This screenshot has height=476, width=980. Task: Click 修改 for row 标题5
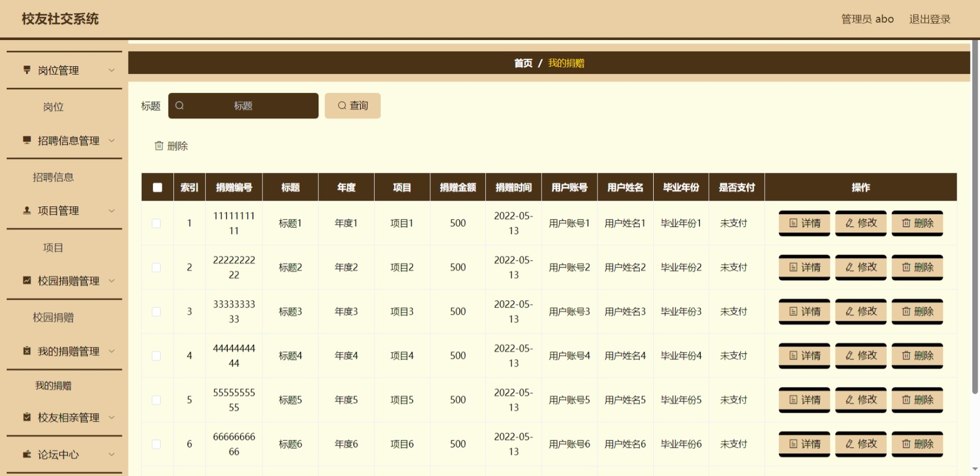860,400
